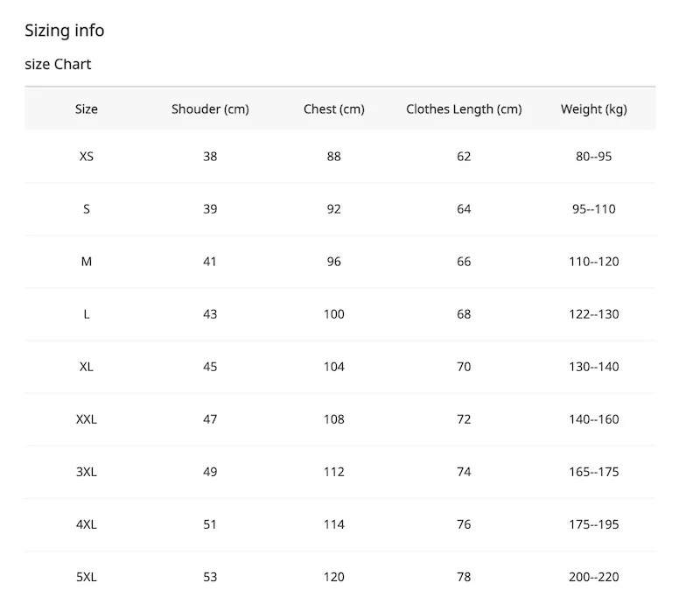Click the Shouder (cm) column header
The height and width of the screenshot is (604, 700).
point(210,109)
